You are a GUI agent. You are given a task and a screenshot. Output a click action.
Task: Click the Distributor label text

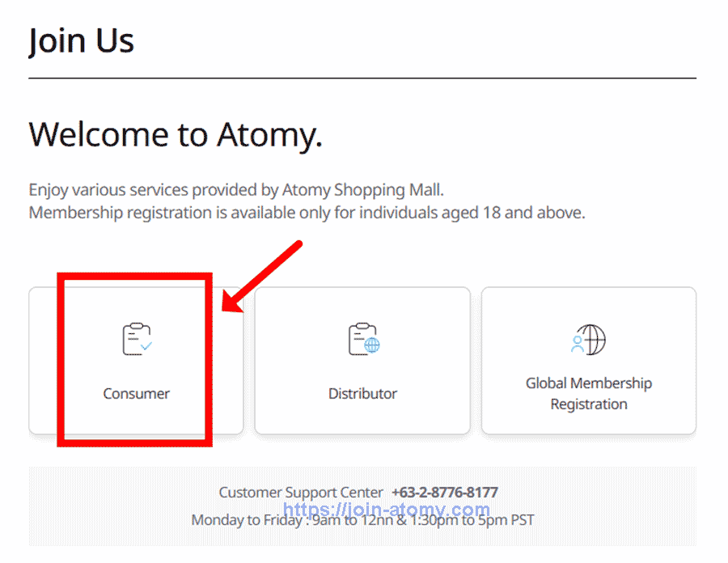point(362,394)
